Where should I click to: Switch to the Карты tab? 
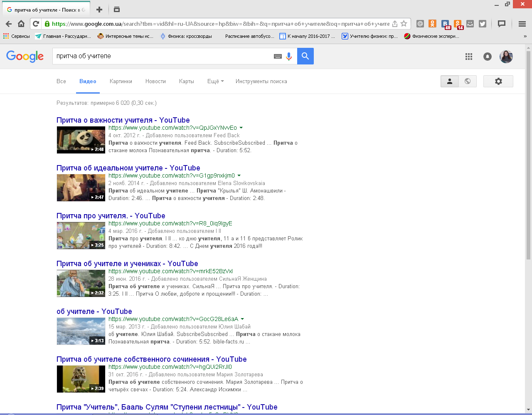[187, 81]
